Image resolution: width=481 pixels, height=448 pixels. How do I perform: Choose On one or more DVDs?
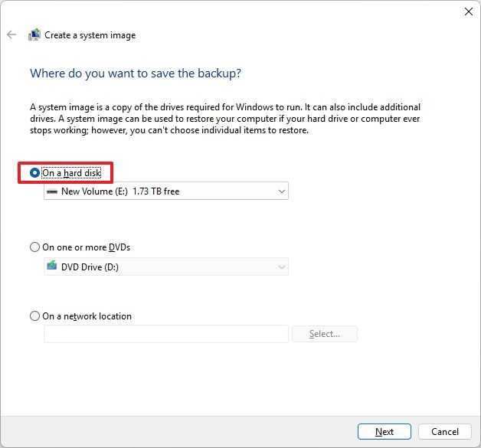coord(34,247)
